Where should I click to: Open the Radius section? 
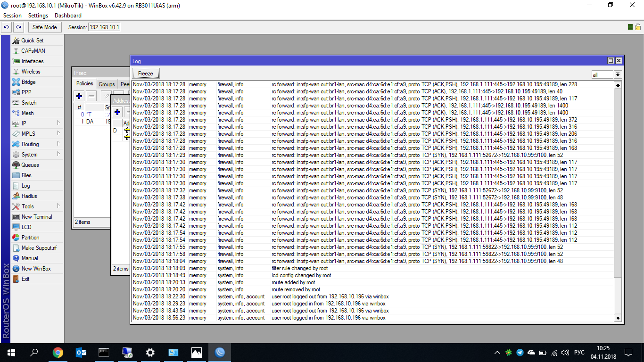point(37,196)
